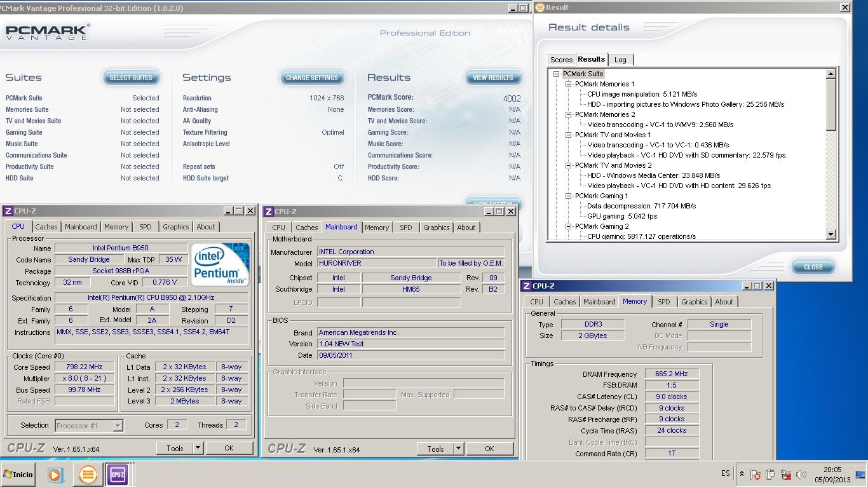Viewport: 868px width, 488px height.
Task: Open the Graphics tab in Mainboard window
Action: tap(437, 227)
